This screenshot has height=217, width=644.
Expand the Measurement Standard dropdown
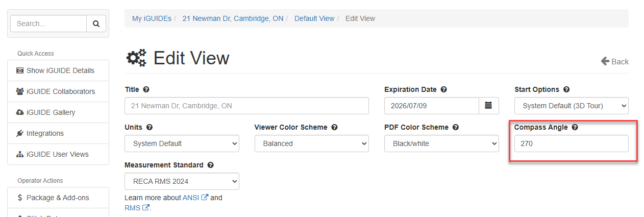click(x=182, y=181)
